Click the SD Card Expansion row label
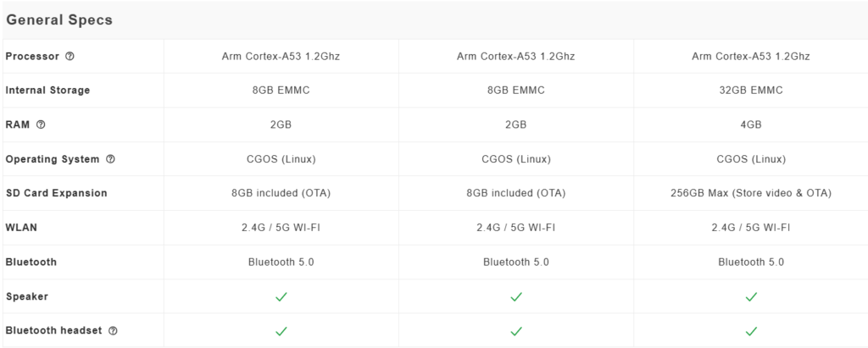Screen dimensions: 868x348 click(x=56, y=193)
